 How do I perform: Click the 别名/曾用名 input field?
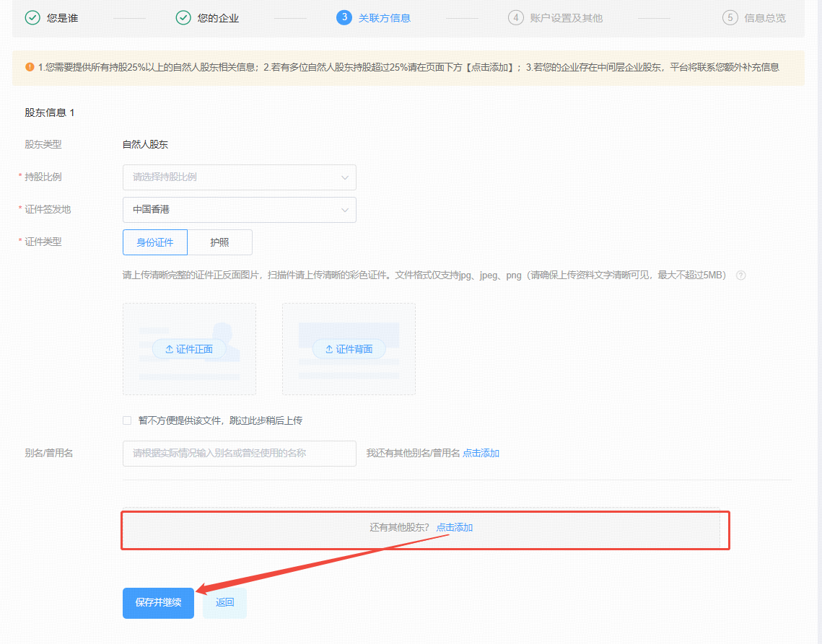[239, 454]
